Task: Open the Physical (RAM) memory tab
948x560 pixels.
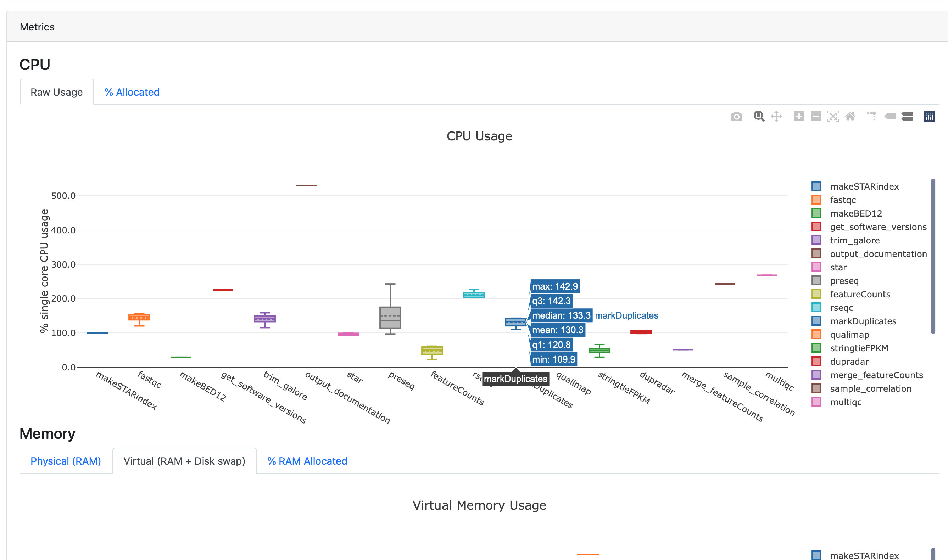Action: coord(66,461)
